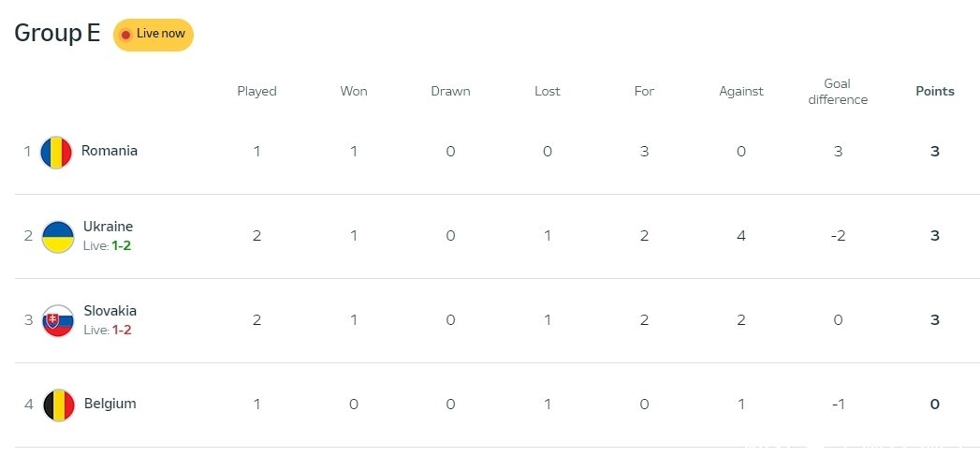Viewport: 980px width, 471px height.
Task: Click the Drawn column header
Action: tap(450, 91)
